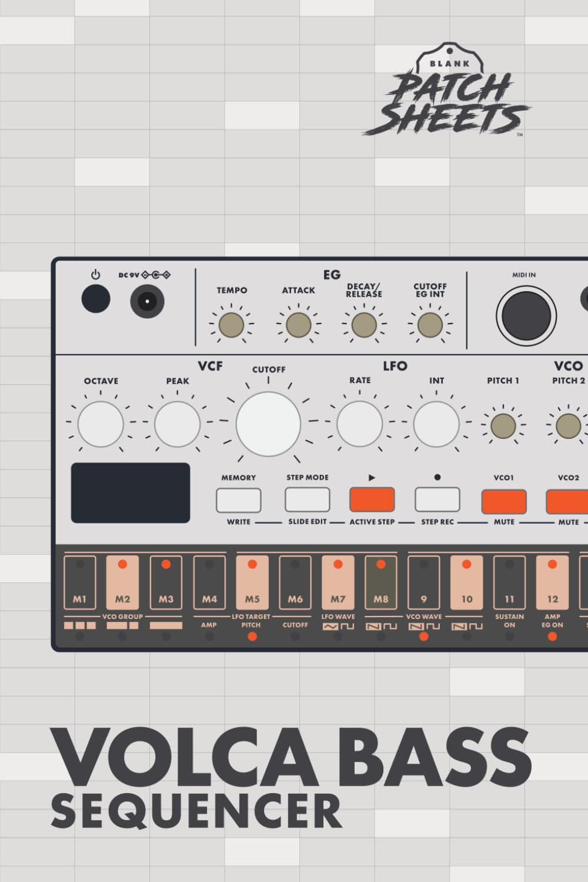Click the PEAK knob
588x882 pixels.
177,424
